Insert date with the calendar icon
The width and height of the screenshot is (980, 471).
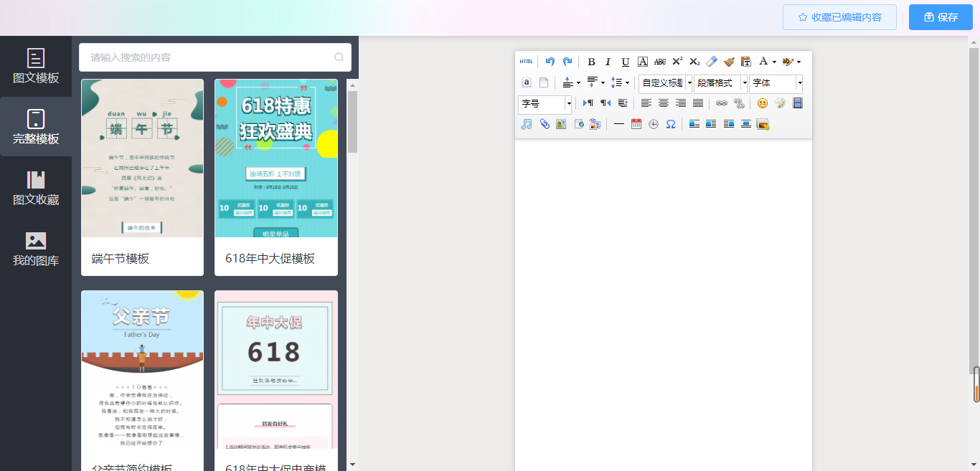pyautogui.click(x=636, y=124)
